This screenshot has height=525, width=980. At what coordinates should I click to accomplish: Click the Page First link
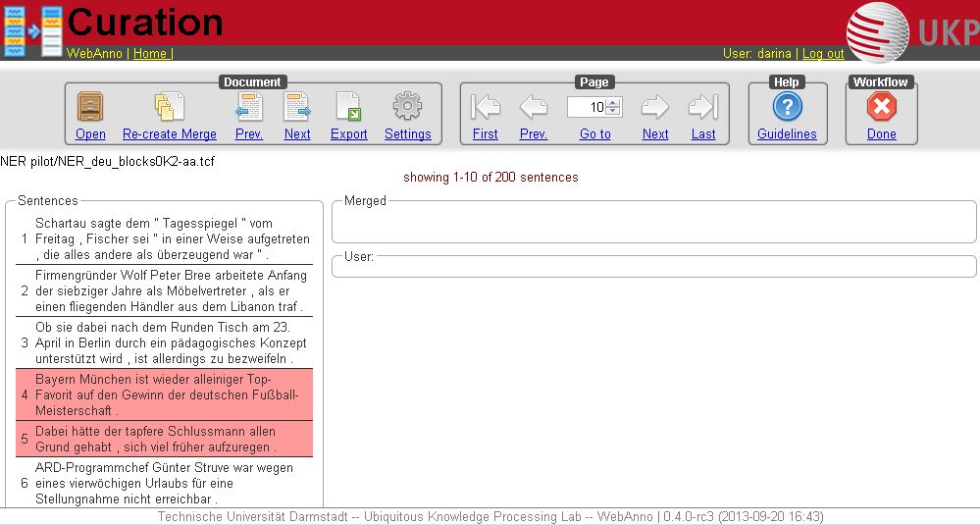(485, 133)
